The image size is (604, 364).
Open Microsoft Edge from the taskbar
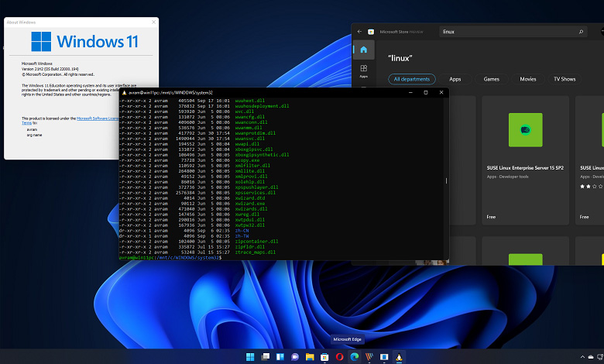click(x=354, y=356)
